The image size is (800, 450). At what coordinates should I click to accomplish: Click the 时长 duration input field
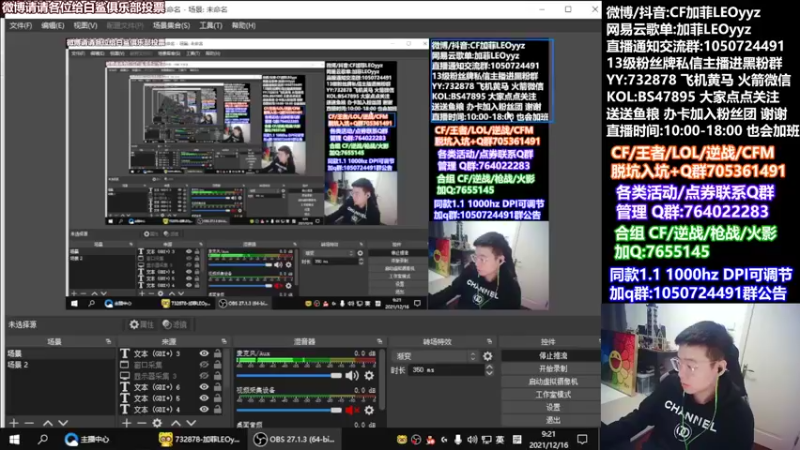click(447, 370)
